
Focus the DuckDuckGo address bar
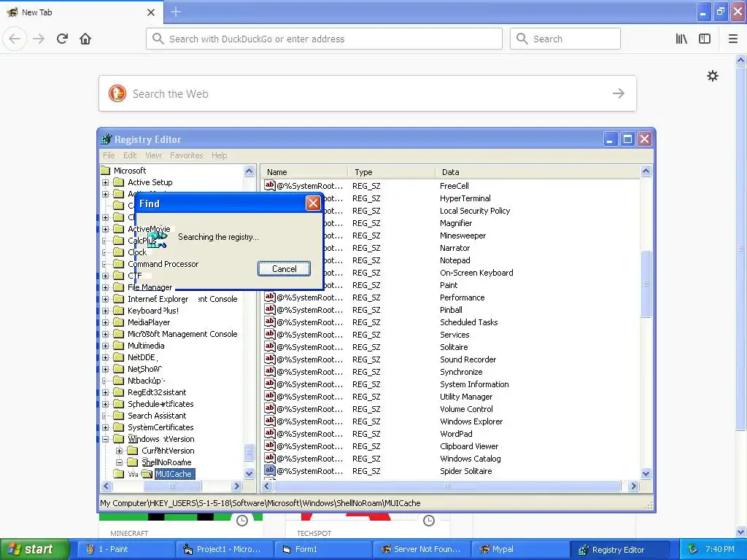[324, 39]
